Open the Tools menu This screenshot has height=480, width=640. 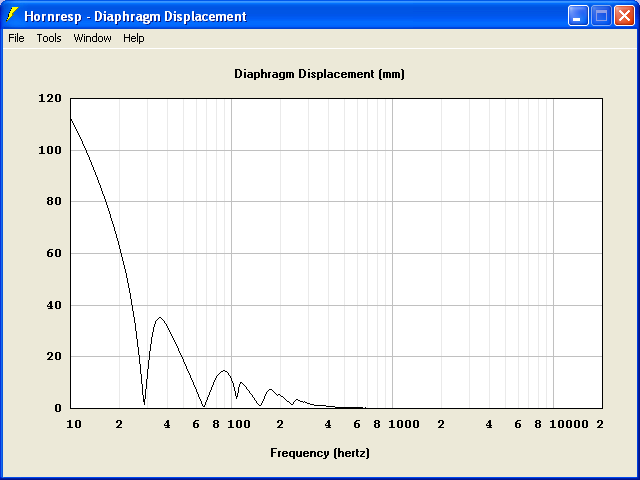49,38
